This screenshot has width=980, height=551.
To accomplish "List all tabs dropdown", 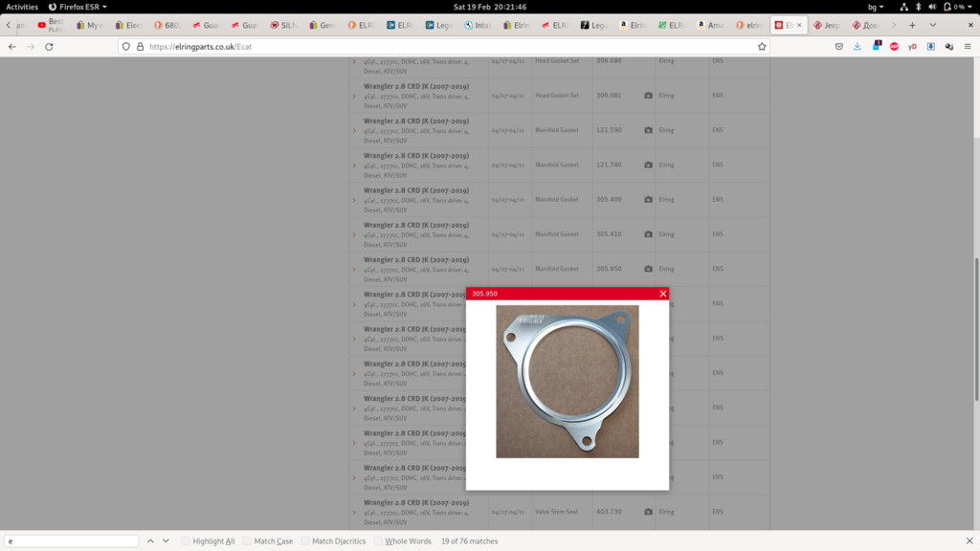I will [x=933, y=26].
